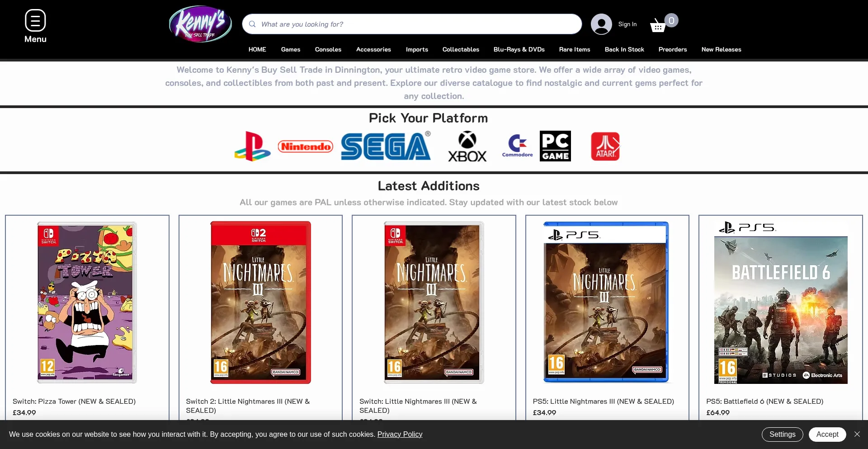Click the cookie Settings button

(783, 434)
